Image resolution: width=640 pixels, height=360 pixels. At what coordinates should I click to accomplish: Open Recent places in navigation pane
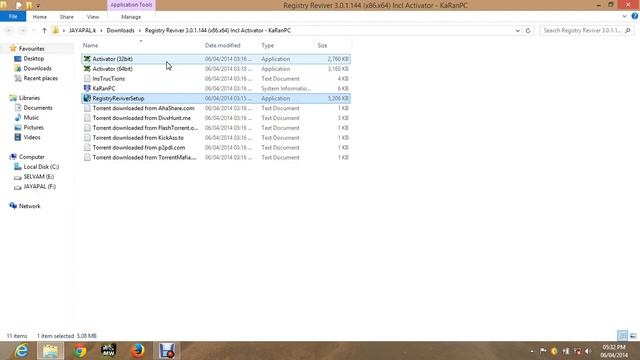coord(40,78)
